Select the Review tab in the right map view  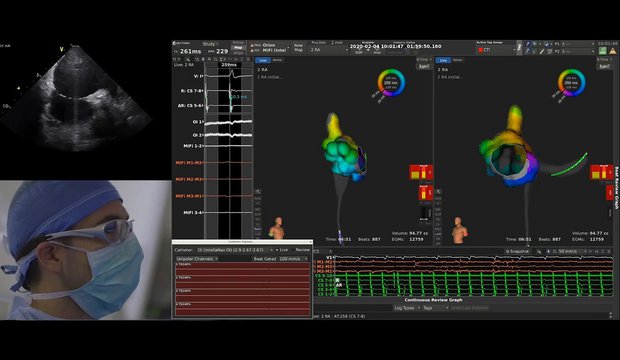[457, 60]
